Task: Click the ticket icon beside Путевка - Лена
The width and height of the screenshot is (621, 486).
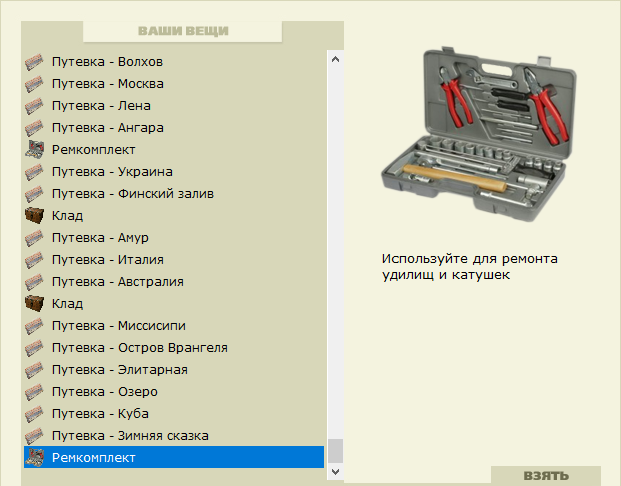Action: [34, 106]
